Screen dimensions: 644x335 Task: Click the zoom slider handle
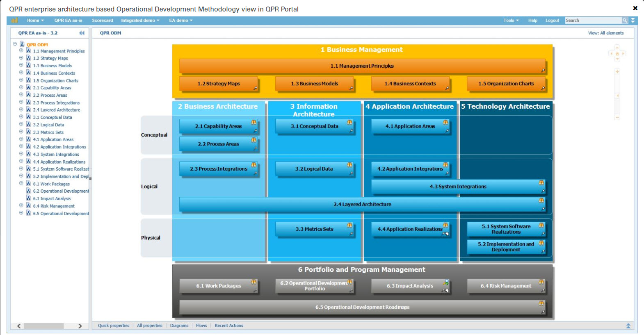(x=617, y=96)
